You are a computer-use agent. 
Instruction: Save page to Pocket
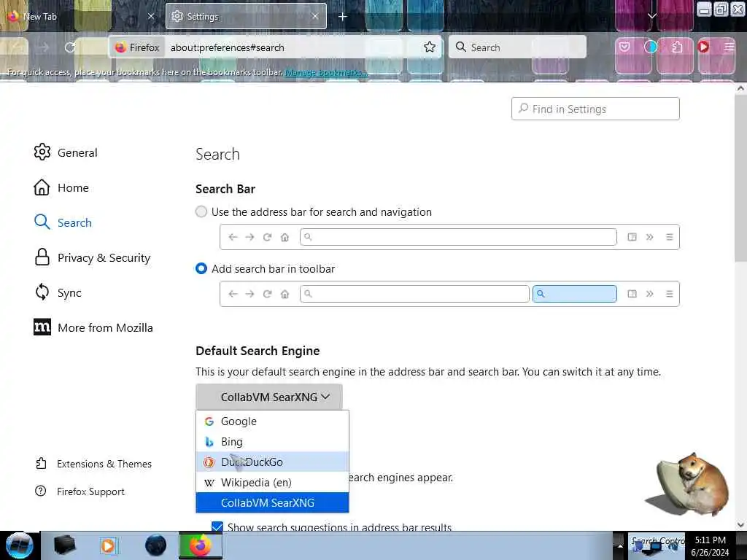point(624,47)
